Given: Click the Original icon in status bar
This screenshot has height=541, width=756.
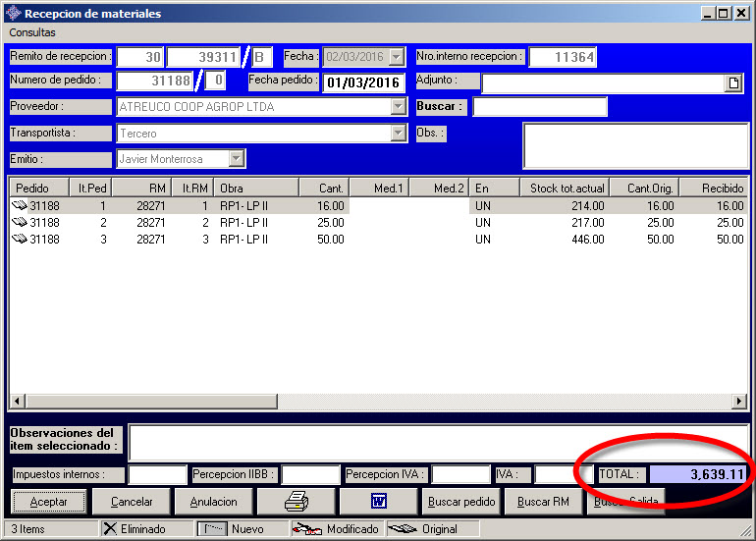Looking at the screenshot, I should [x=402, y=529].
